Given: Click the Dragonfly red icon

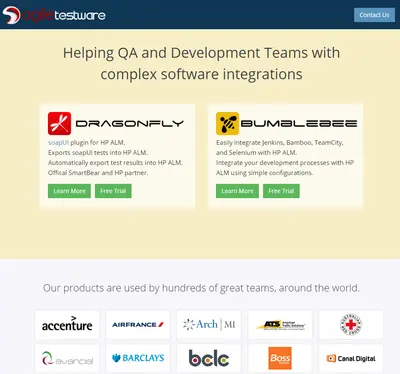Looking at the screenshot, I should [x=59, y=123].
